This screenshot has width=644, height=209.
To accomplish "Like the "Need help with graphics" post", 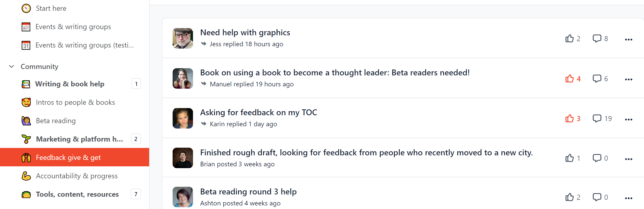I will [x=569, y=39].
